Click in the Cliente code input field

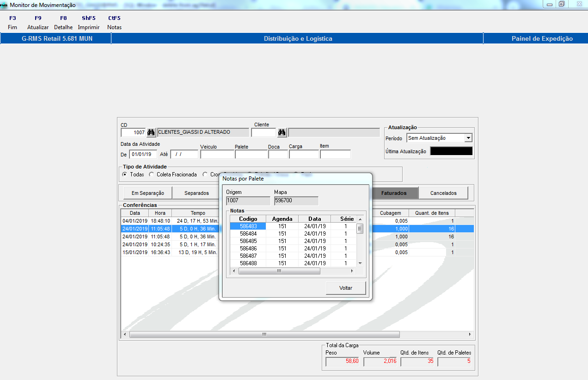tap(264, 132)
